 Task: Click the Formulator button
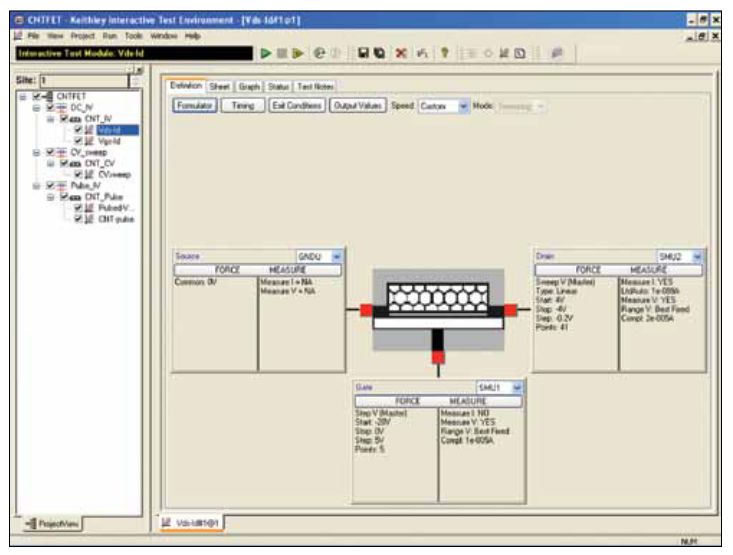pos(193,106)
